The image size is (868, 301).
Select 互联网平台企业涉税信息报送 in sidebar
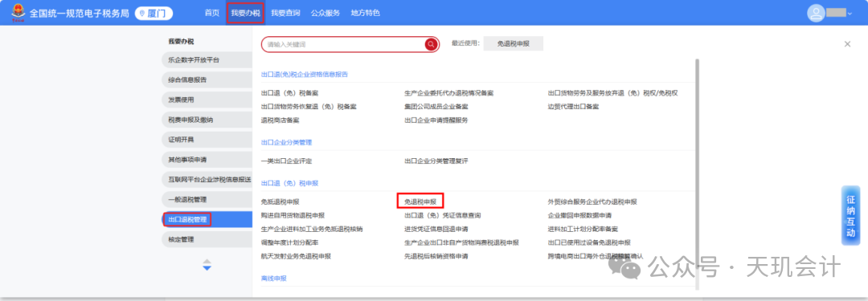click(207, 179)
